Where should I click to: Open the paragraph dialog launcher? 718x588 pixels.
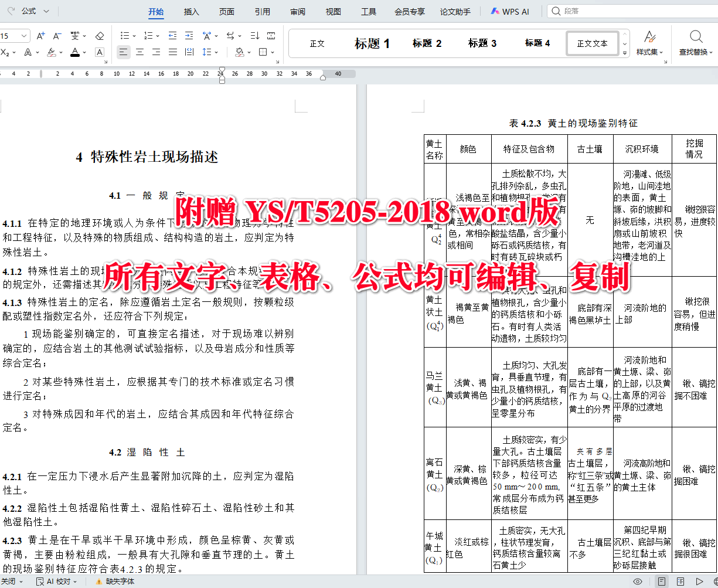(x=277, y=62)
